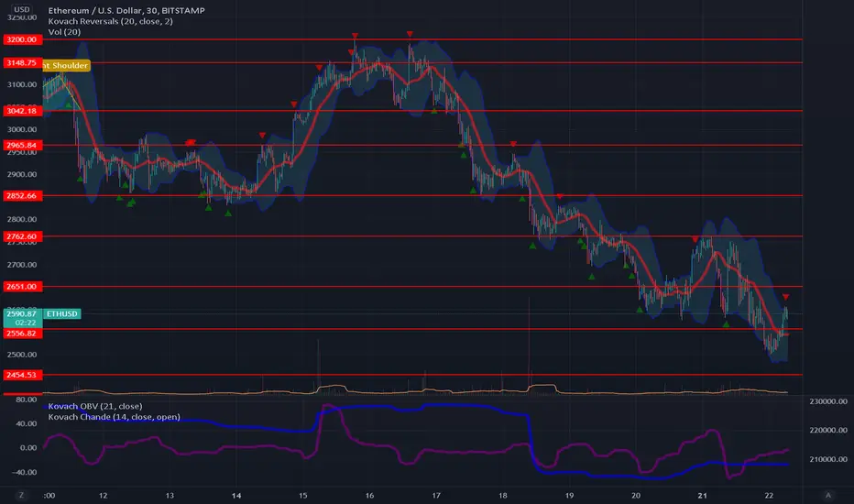
Task: Click the 3100.00 price axis value
Action: pyautogui.click(x=22, y=84)
